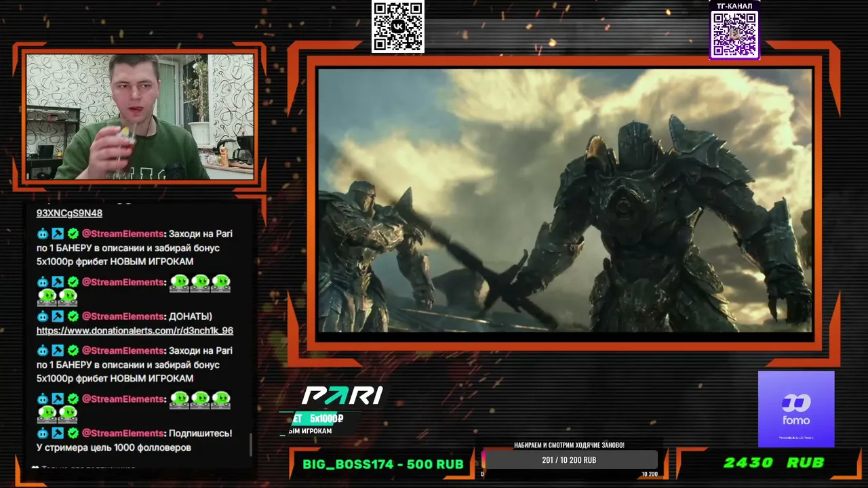
Task: Click the 'НАБИРАЕМ И СМОТРИМ ХОДЯЧИЕ ЗАНОВО!' goal title
Action: (570, 445)
